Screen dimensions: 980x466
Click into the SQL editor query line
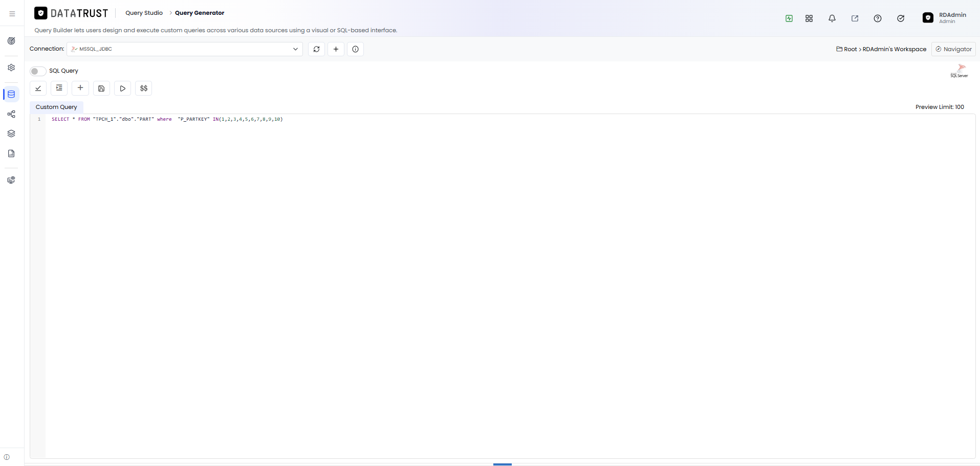(x=167, y=119)
